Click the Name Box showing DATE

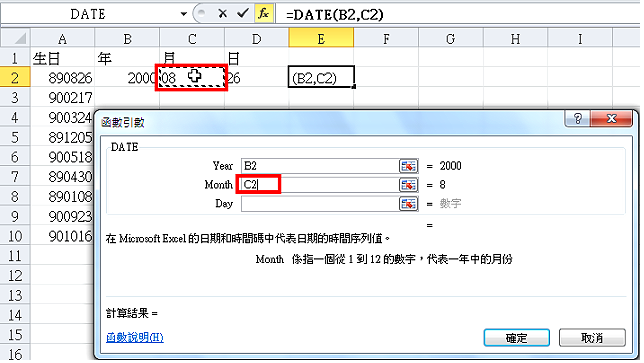pos(88,14)
